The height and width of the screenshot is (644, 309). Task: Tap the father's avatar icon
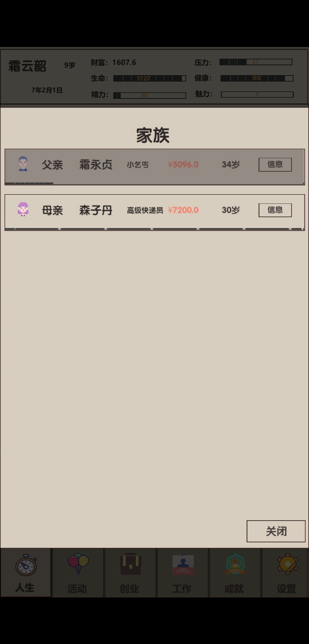(23, 164)
